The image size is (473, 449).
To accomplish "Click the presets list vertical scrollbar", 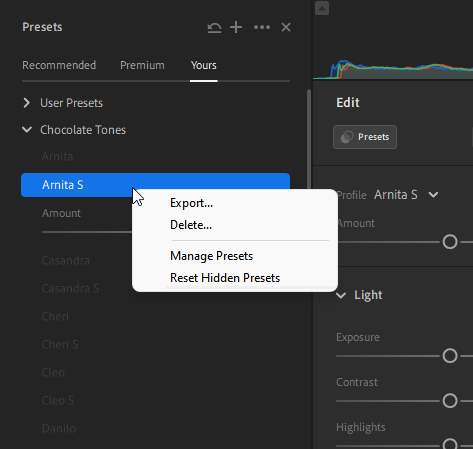I will click(x=309, y=140).
